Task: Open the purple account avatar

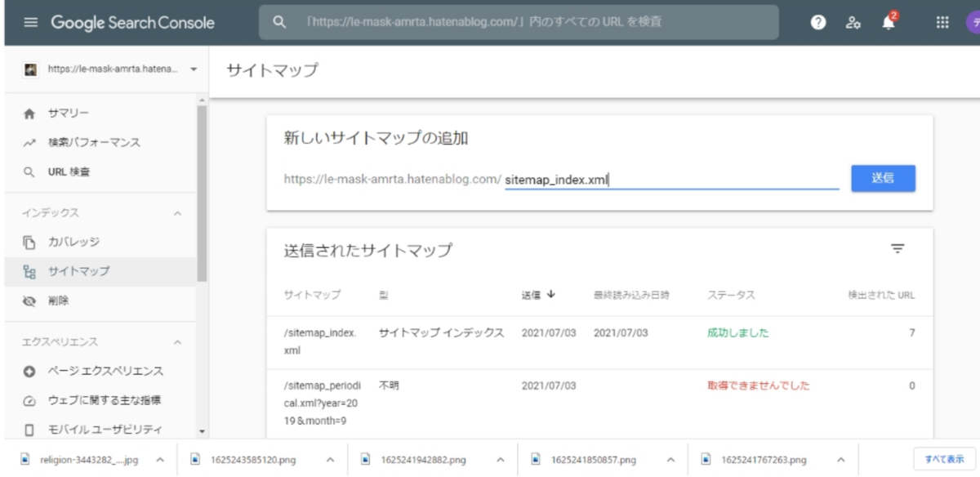Action: pyautogui.click(x=973, y=23)
